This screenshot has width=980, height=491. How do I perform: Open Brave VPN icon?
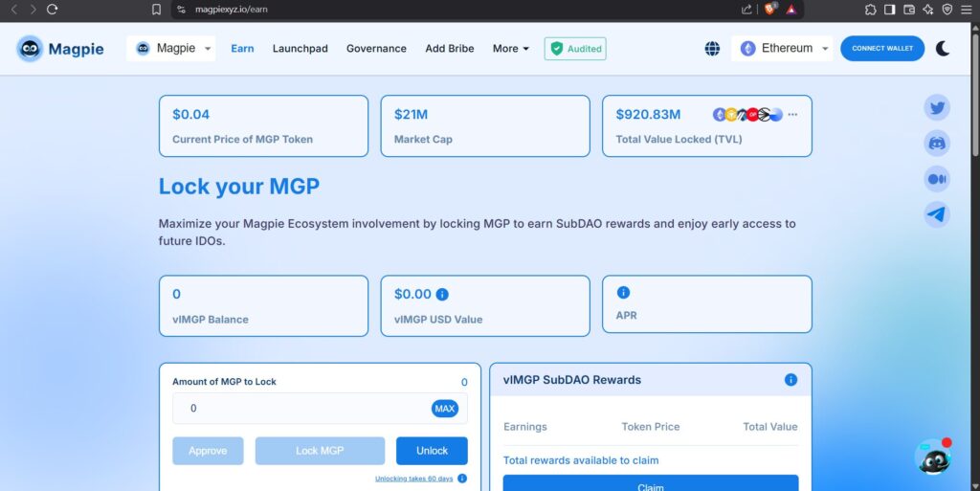pyautogui.click(x=947, y=10)
